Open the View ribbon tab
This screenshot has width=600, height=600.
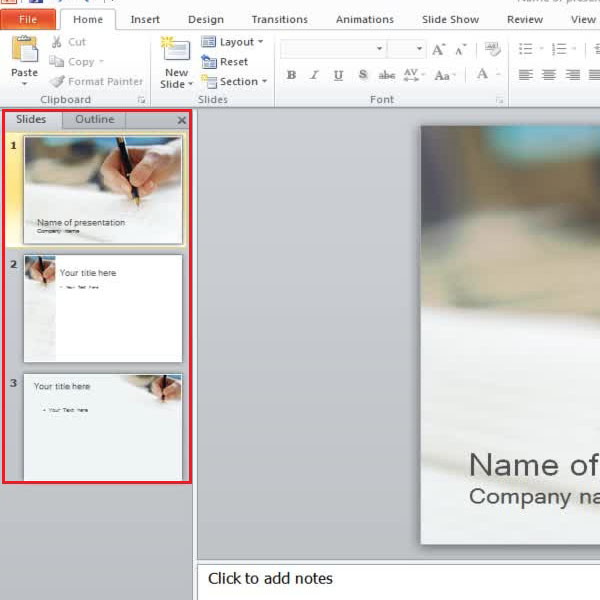click(x=583, y=20)
